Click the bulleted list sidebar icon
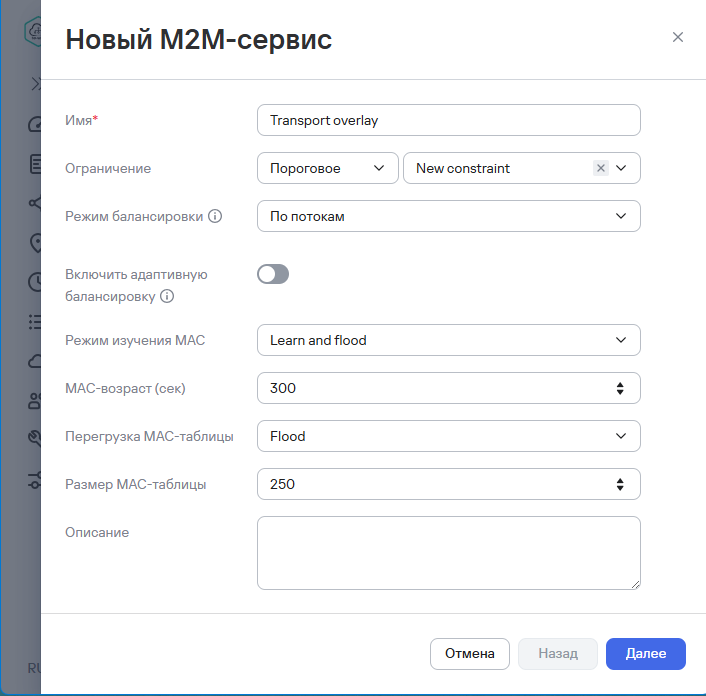This screenshot has width=706, height=696. (35, 322)
